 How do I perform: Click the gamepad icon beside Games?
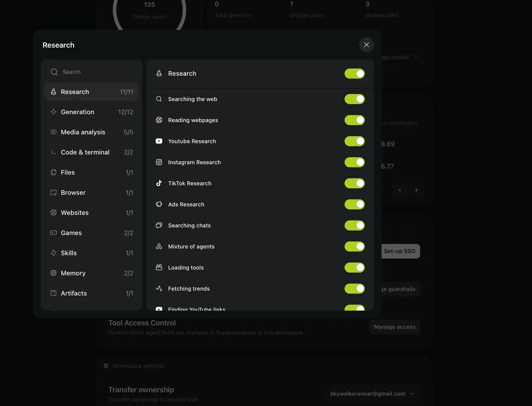point(54,233)
